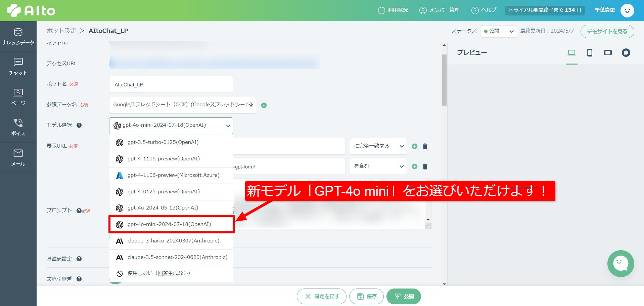
Task: Click the プロンプト textarea resize handle
Action: pyautogui.click(x=428, y=226)
